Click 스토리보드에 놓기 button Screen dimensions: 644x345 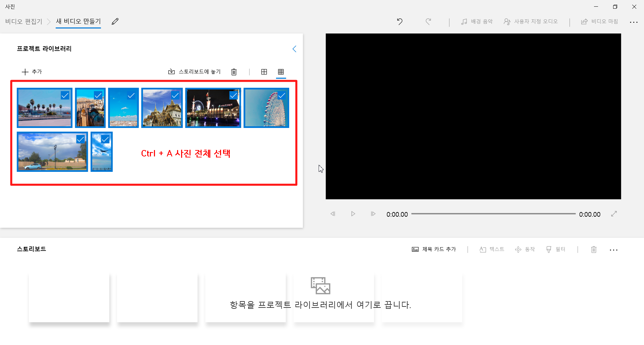194,72
